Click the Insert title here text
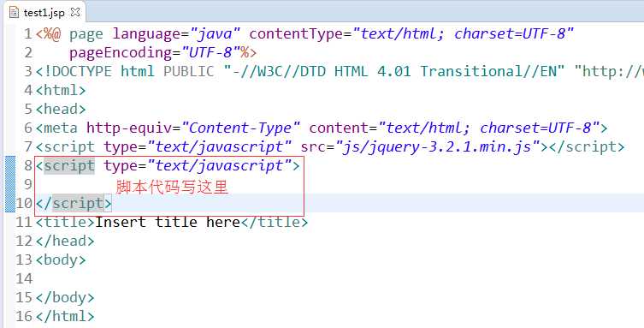Image resolution: width=644 pixels, height=328 pixels. tap(167, 223)
